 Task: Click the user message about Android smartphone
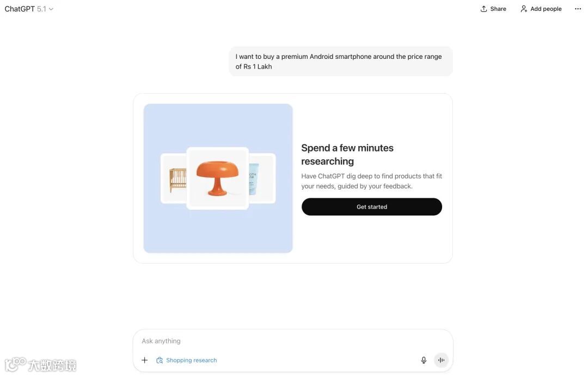pos(341,62)
